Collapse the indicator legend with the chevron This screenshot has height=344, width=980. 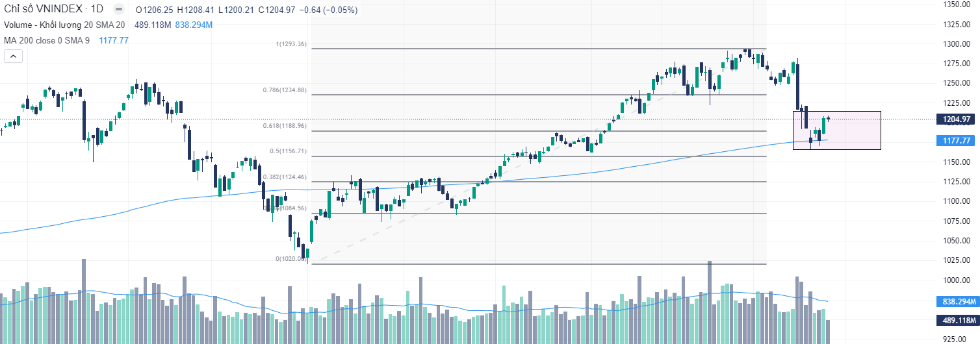(13, 56)
